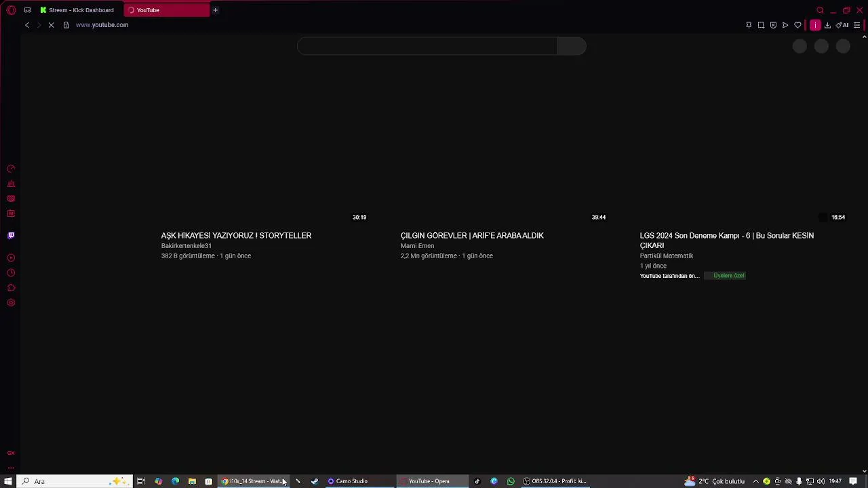The image size is (868, 488).
Task: Click the tab search magnifier icon
Action: tap(820, 10)
